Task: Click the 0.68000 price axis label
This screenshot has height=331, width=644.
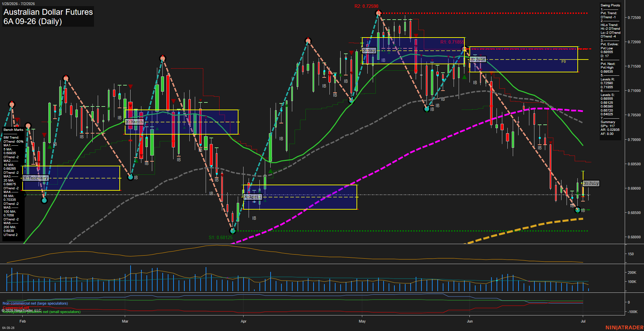Action: click(x=634, y=237)
